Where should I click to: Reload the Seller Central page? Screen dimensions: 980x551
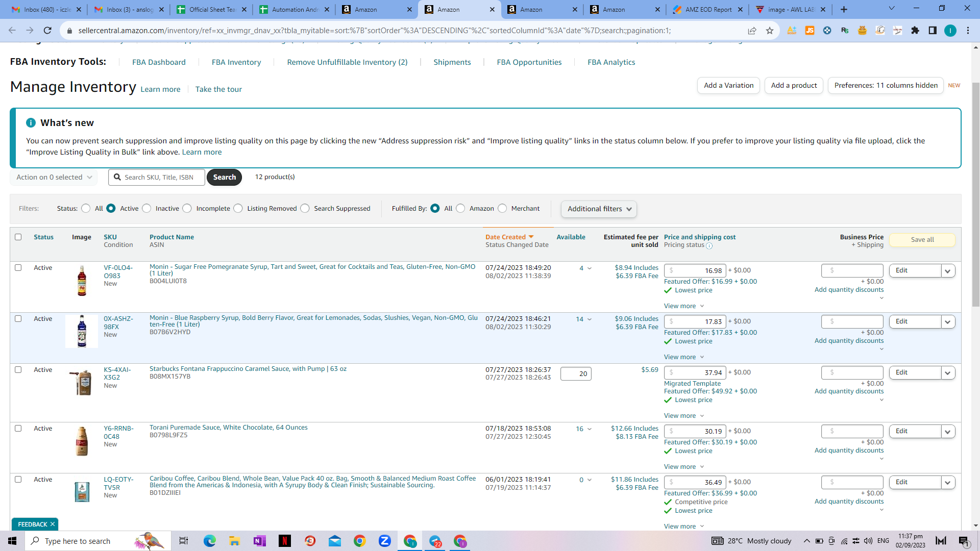47,31
